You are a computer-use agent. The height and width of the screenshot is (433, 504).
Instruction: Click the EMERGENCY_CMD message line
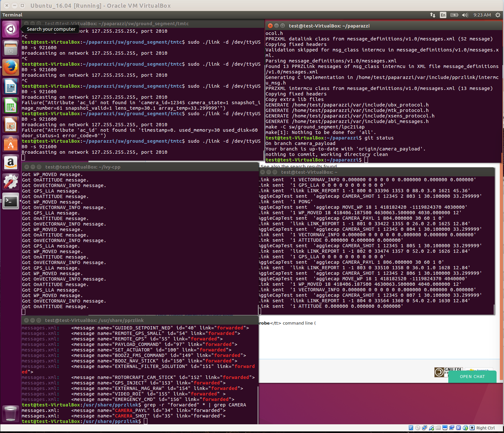click(x=128, y=399)
